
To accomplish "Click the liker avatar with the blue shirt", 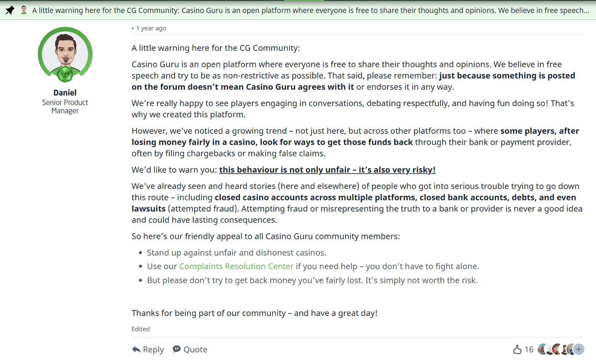I will [570, 349].
